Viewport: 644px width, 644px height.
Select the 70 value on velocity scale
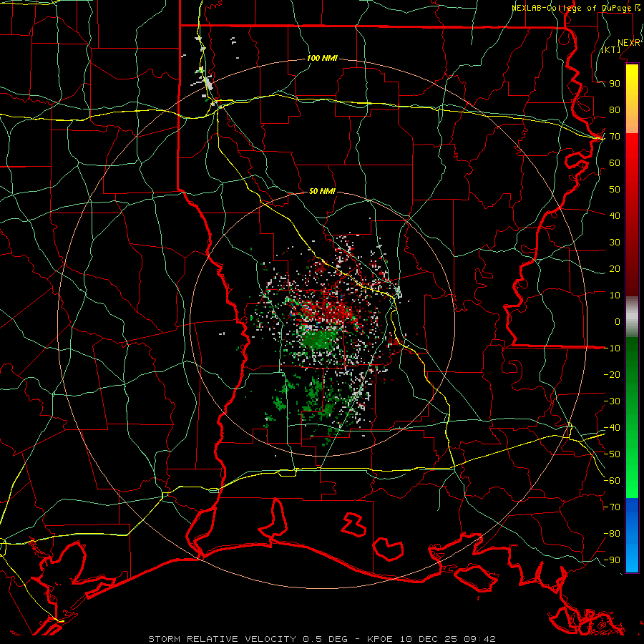click(615, 137)
